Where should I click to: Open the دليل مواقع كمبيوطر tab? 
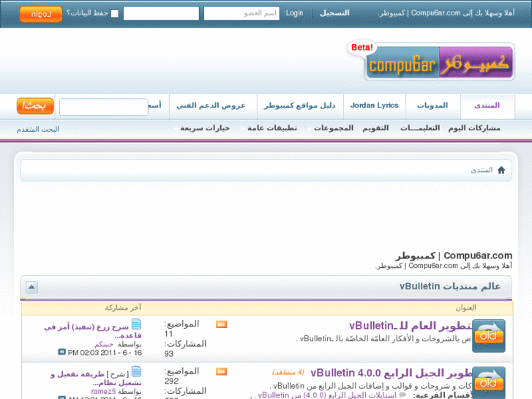click(300, 105)
